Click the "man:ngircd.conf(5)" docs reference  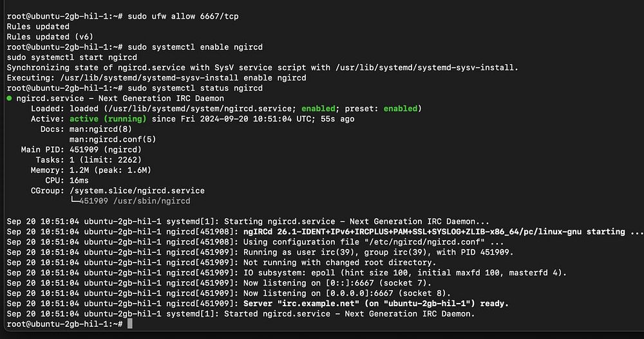tap(113, 140)
